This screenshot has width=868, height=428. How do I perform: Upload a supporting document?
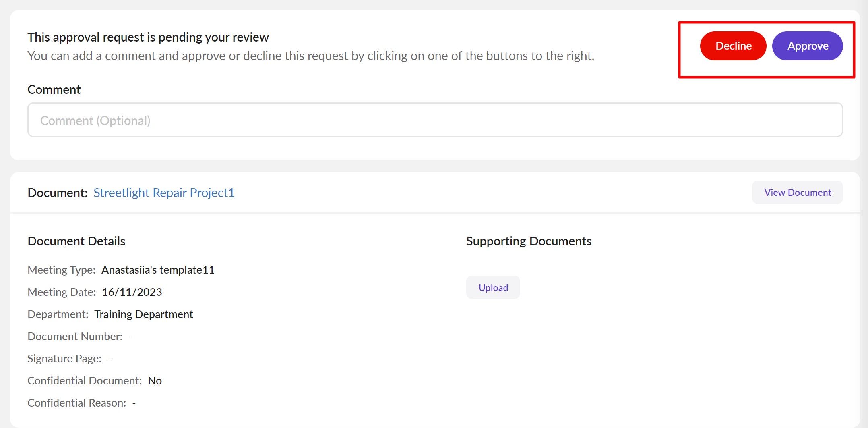(493, 287)
